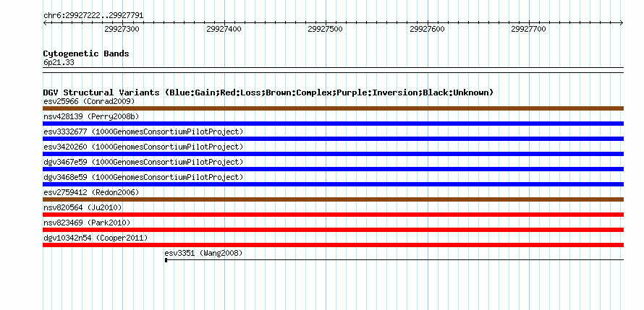
Task: Open esv3420260 variant label
Action: coord(143,147)
